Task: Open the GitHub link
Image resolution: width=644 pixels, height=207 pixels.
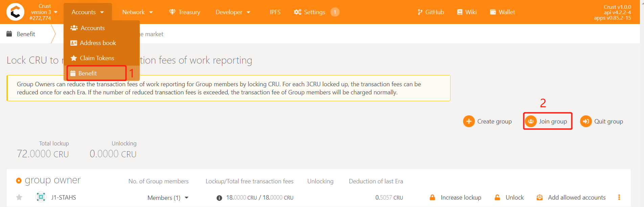Action: tap(431, 12)
